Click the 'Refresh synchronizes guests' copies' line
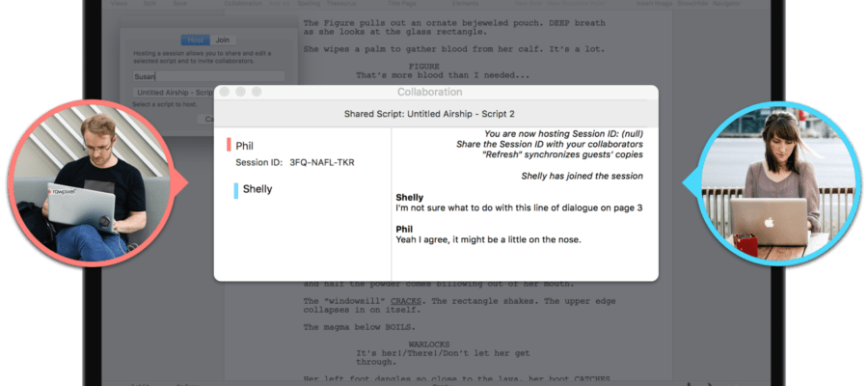 tap(562, 154)
